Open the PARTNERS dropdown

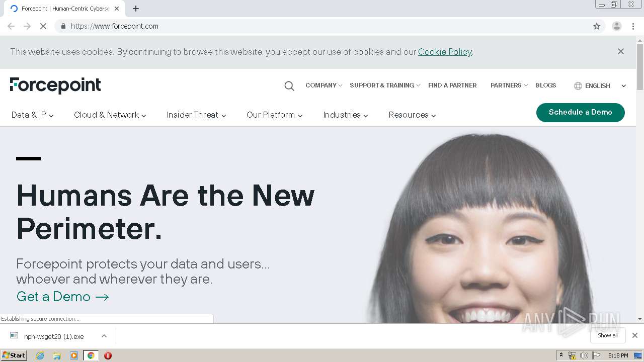pyautogui.click(x=509, y=85)
